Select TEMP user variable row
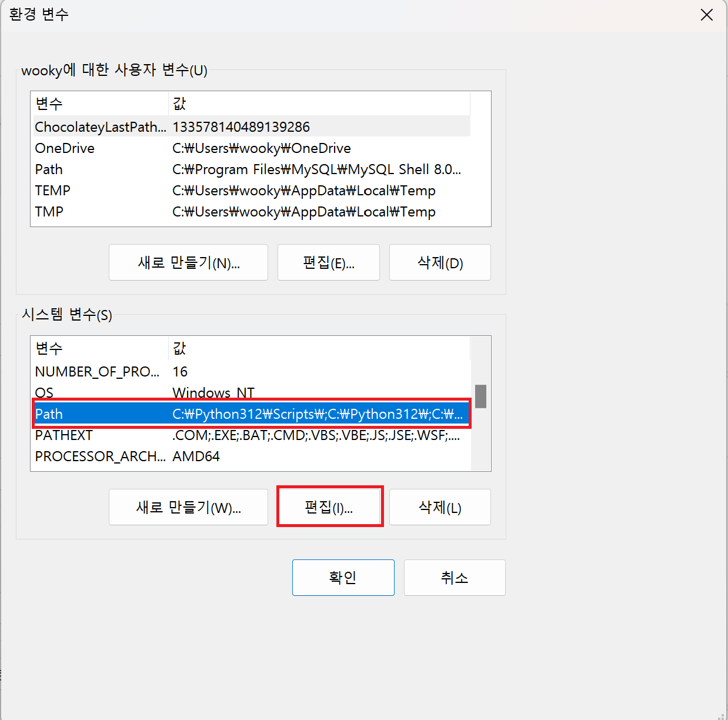 tap(251, 190)
